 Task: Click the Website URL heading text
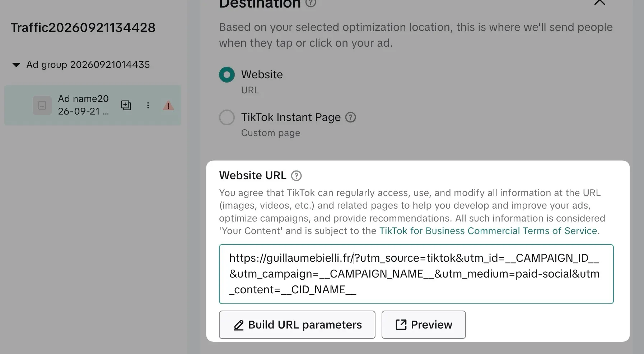tap(253, 176)
